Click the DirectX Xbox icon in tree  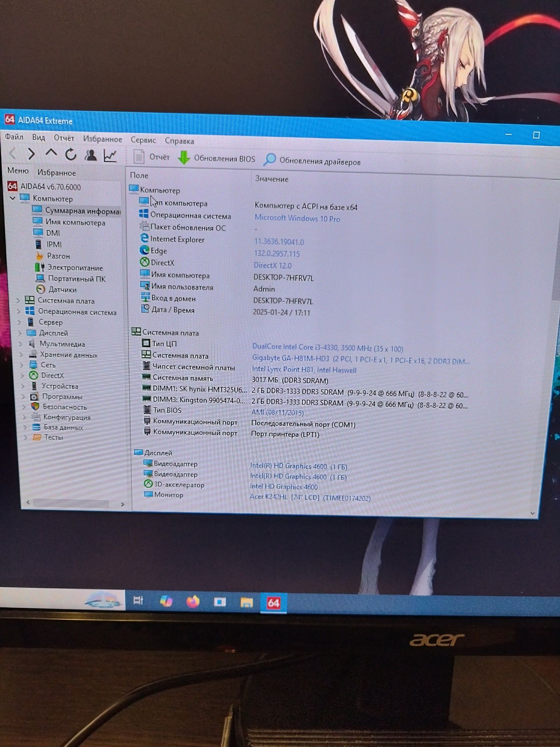click(34, 375)
